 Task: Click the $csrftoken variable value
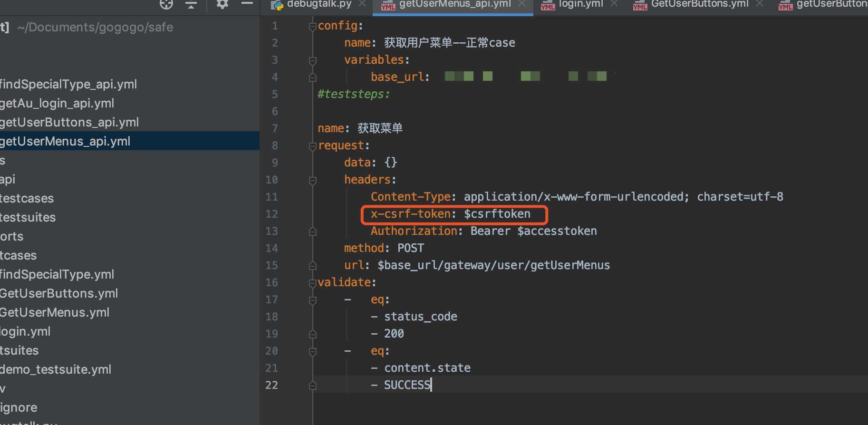(497, 214)
